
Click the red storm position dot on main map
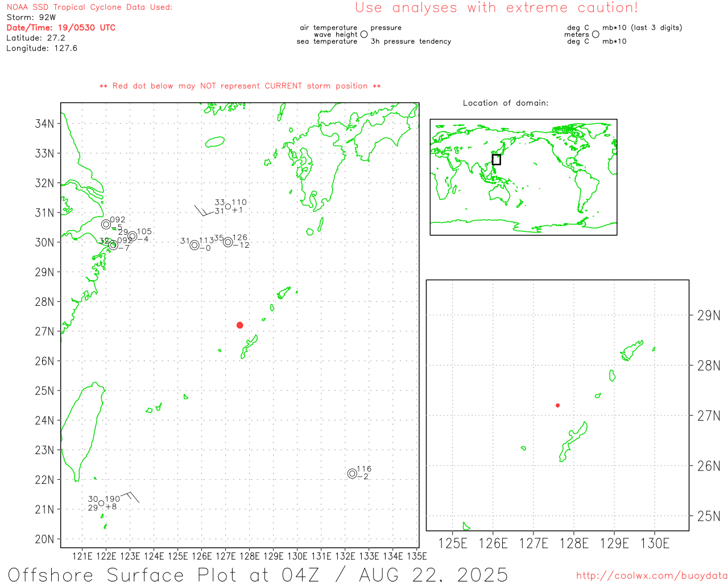(x=240, y=325)
